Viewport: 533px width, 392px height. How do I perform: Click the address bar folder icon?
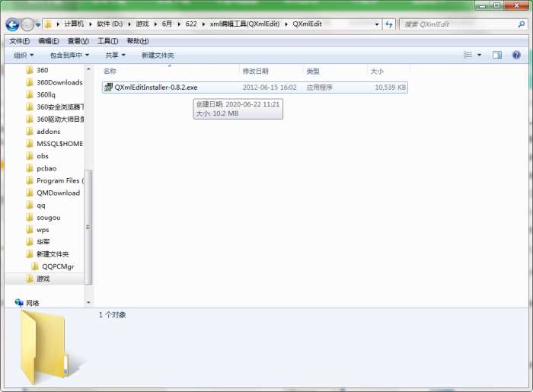[48, 24]
